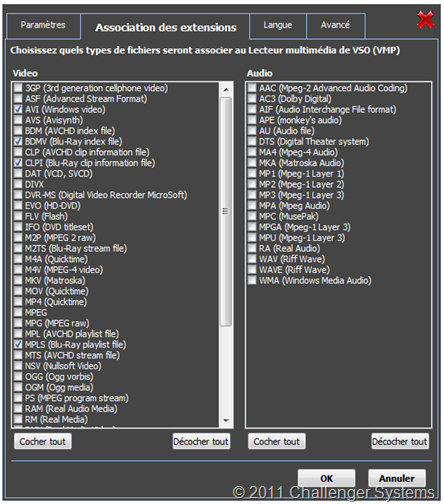Select the Association des extensions tab

166,27
